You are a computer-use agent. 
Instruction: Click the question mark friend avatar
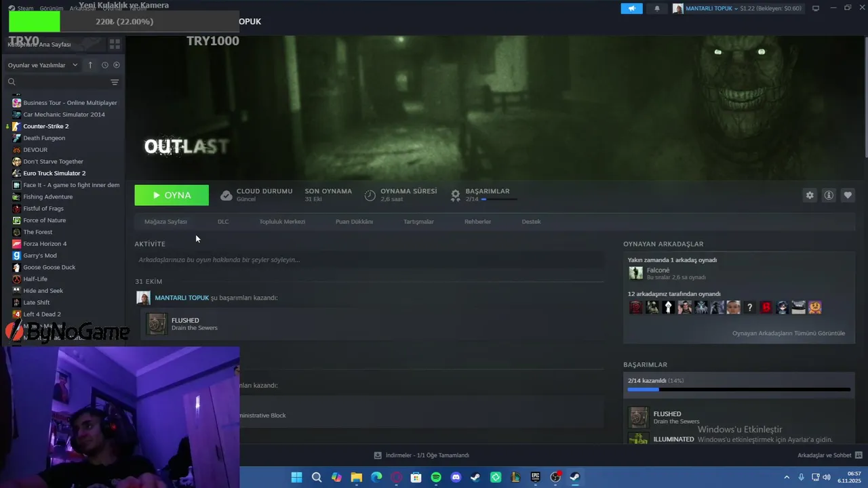coord(750,308)
